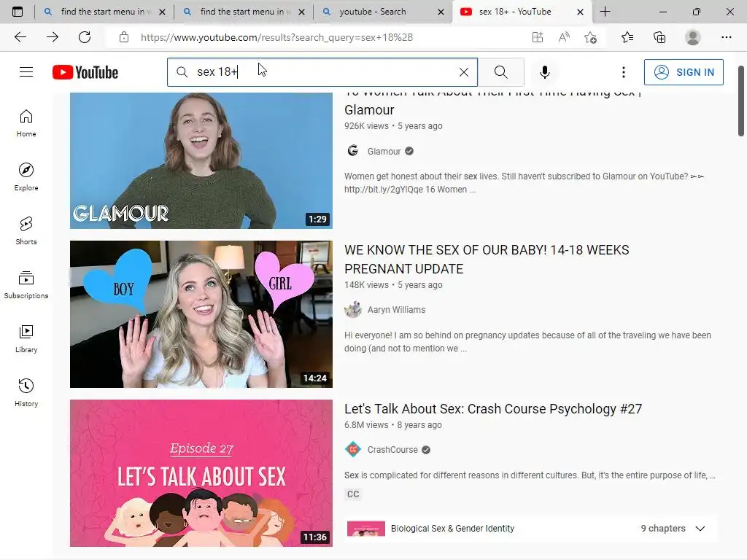
Task: Visit the Glamour channel link
Action: 384,152
